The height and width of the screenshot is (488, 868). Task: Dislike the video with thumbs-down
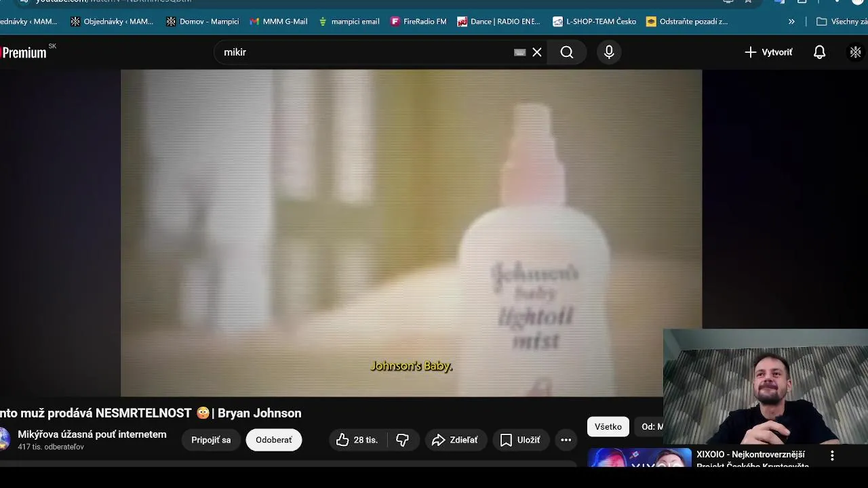point(403,440)
